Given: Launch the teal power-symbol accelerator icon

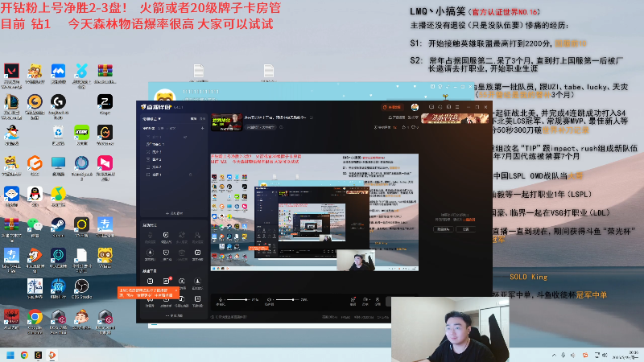Looking at the screenshot, I should [58, 255].
